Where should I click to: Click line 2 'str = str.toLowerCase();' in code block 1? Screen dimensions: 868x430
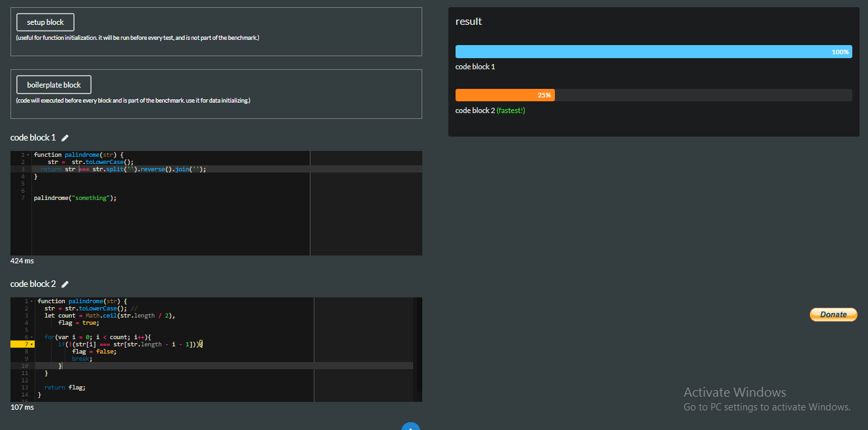coord(91,162)
